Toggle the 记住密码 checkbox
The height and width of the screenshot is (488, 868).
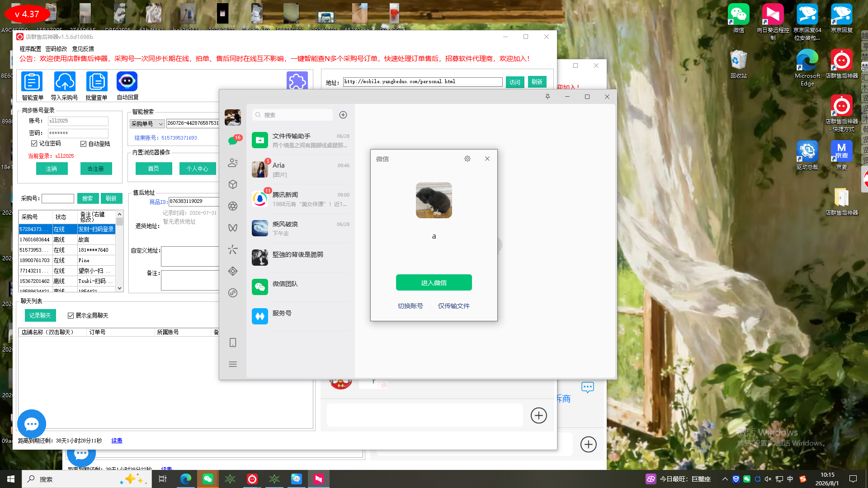[34, 143]
